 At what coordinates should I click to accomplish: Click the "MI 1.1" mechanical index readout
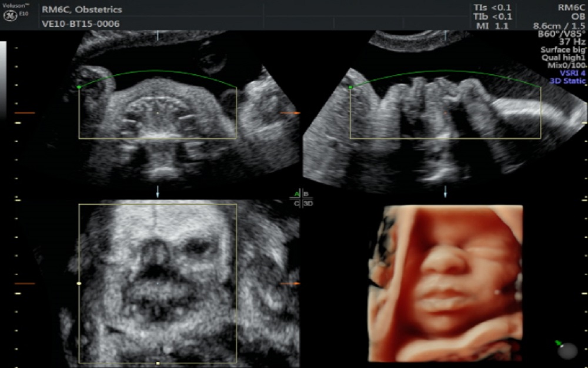pos(493,26)
